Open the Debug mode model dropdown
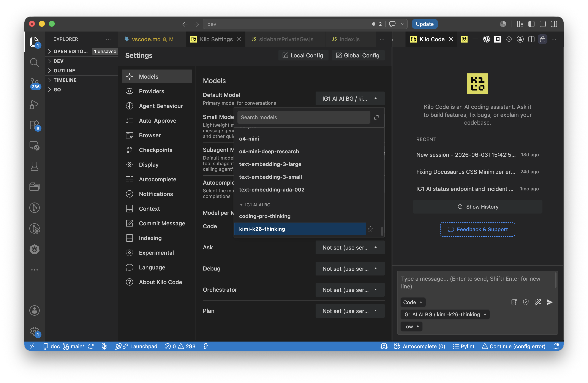 pyautogui.click(x=350, y=269)
